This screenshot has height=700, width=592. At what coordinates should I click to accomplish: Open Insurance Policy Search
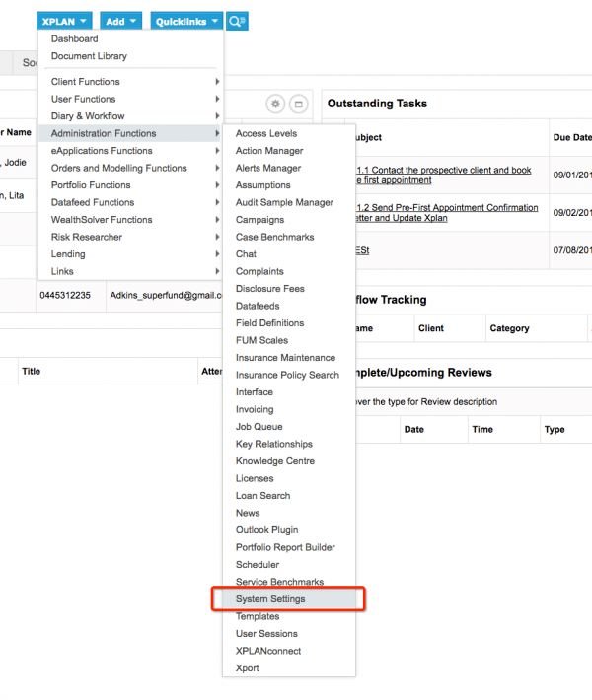(287, 375)
